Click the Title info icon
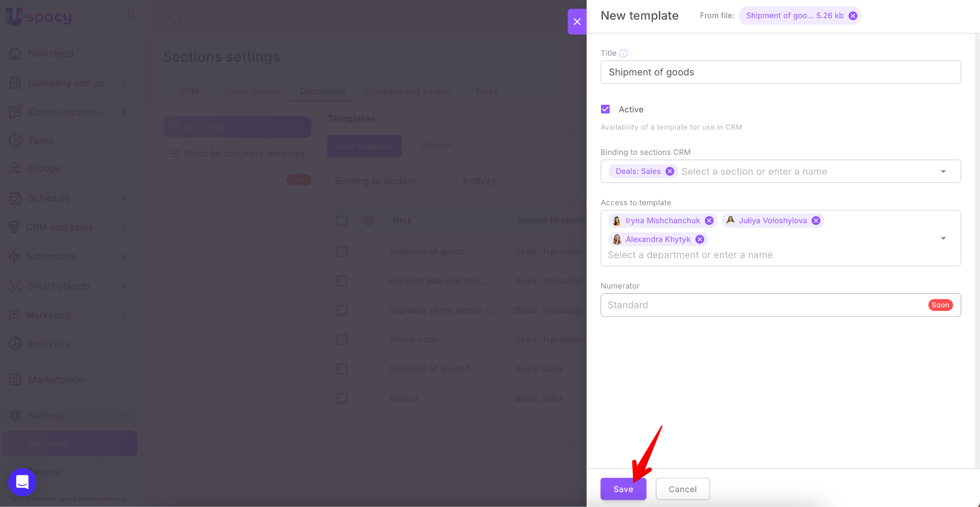The height and width of the screenshot is (507, 980). 624,54
